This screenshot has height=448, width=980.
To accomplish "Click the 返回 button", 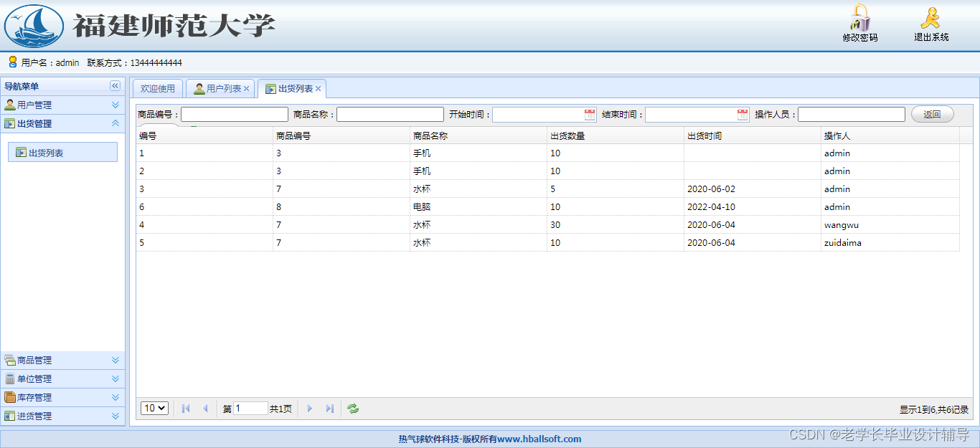I will click(932, 114).
